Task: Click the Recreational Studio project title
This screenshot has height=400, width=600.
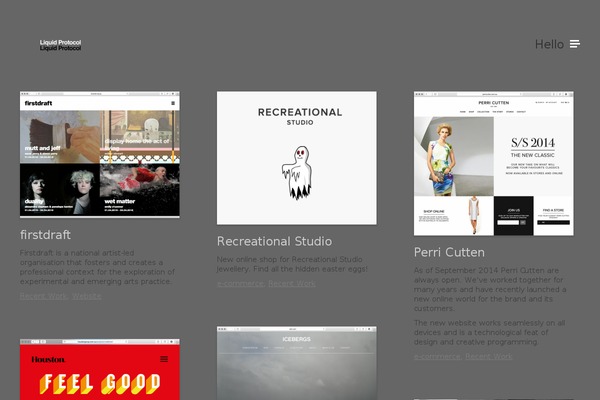Action: pyautogui.click(x=274, y=241)
